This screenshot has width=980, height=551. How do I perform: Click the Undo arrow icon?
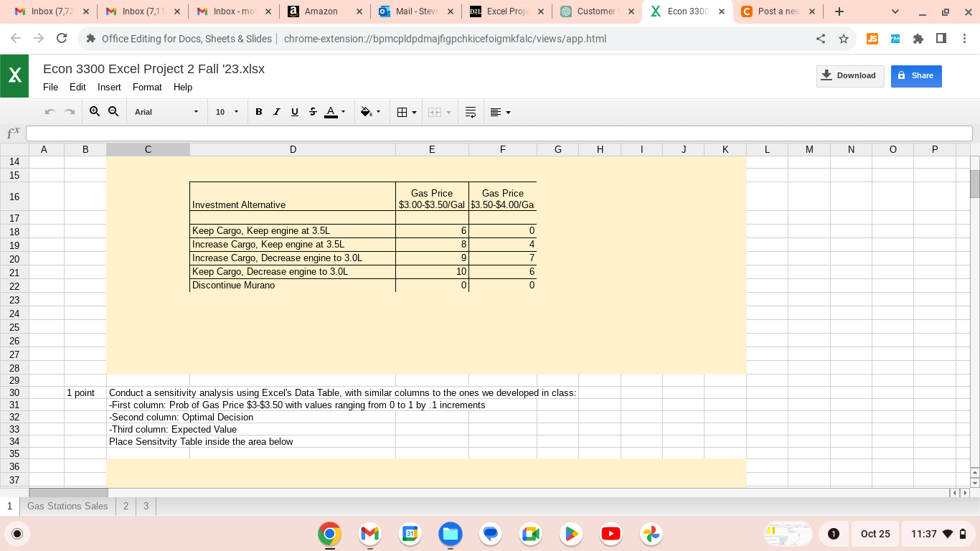(50, 111)
